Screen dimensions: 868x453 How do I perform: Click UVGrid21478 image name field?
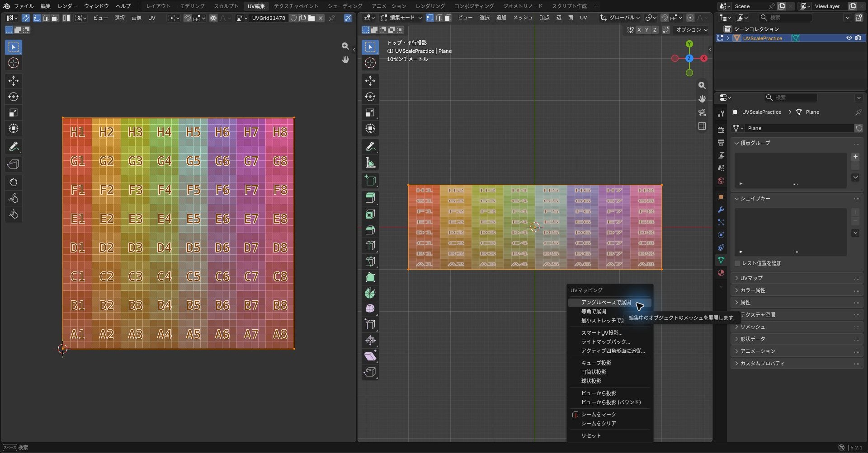[269, 18]
